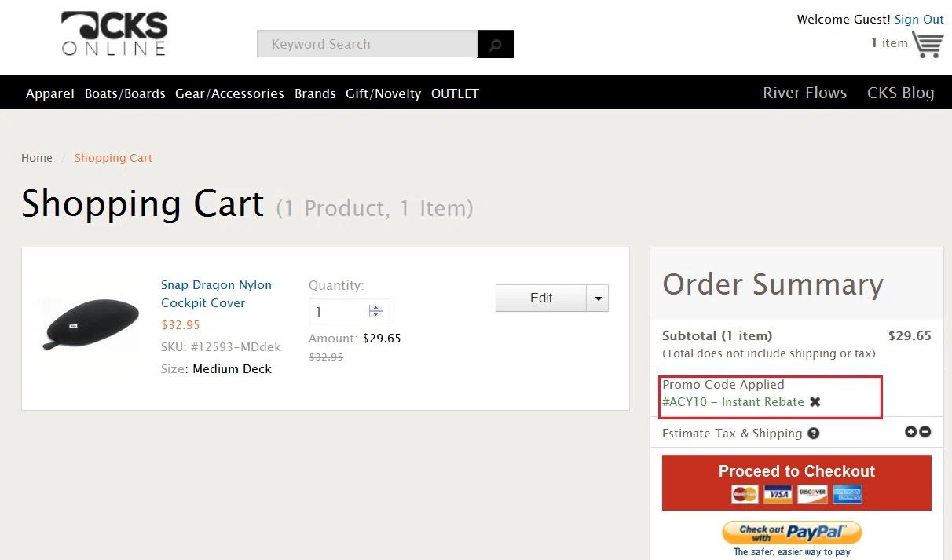Expand tax and shipping estimate with the plus icon

point(911,431)
